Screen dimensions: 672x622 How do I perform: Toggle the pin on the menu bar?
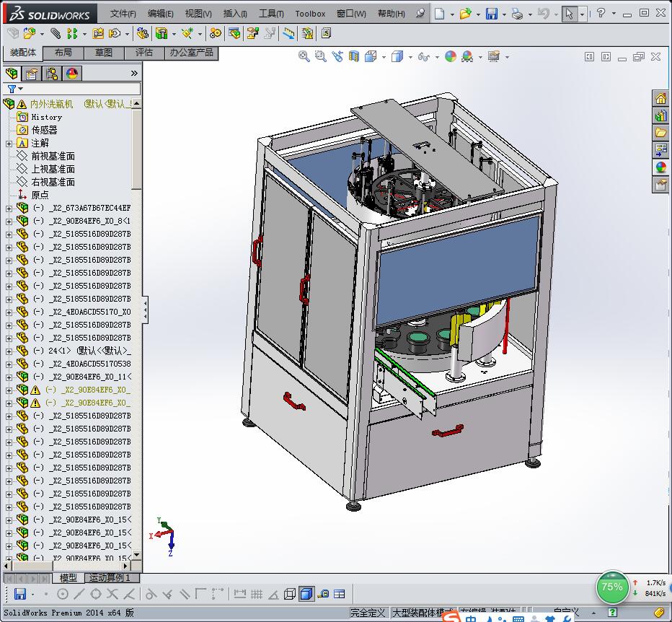pos(420,13)
